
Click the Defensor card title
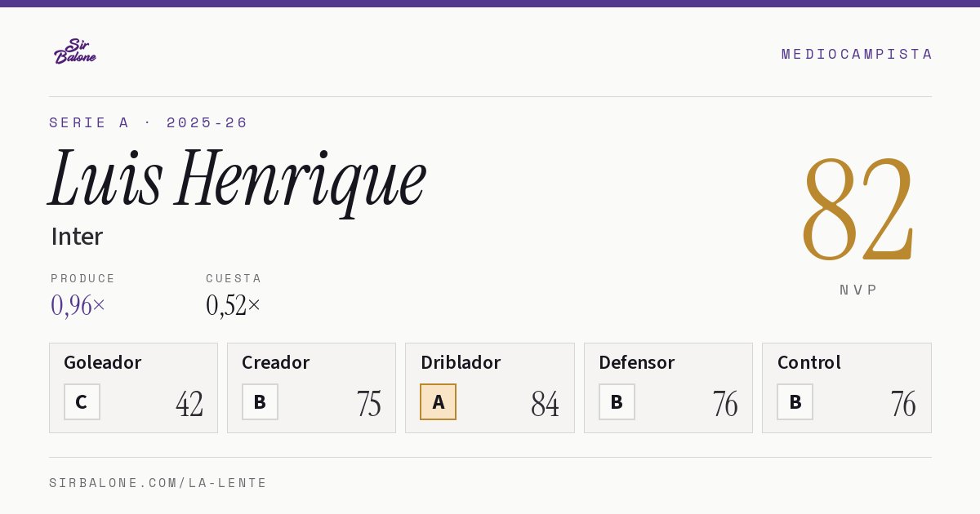637,362
